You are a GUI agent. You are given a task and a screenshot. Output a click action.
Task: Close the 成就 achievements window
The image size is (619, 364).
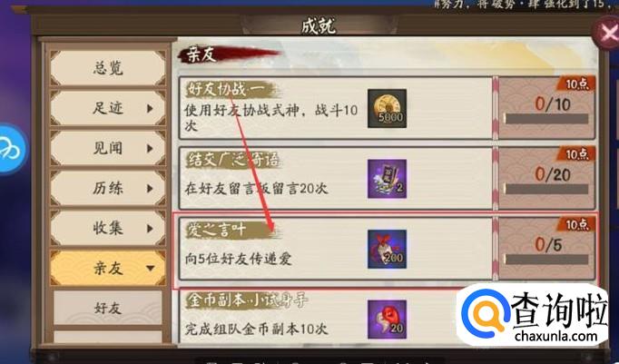point(607,34)
